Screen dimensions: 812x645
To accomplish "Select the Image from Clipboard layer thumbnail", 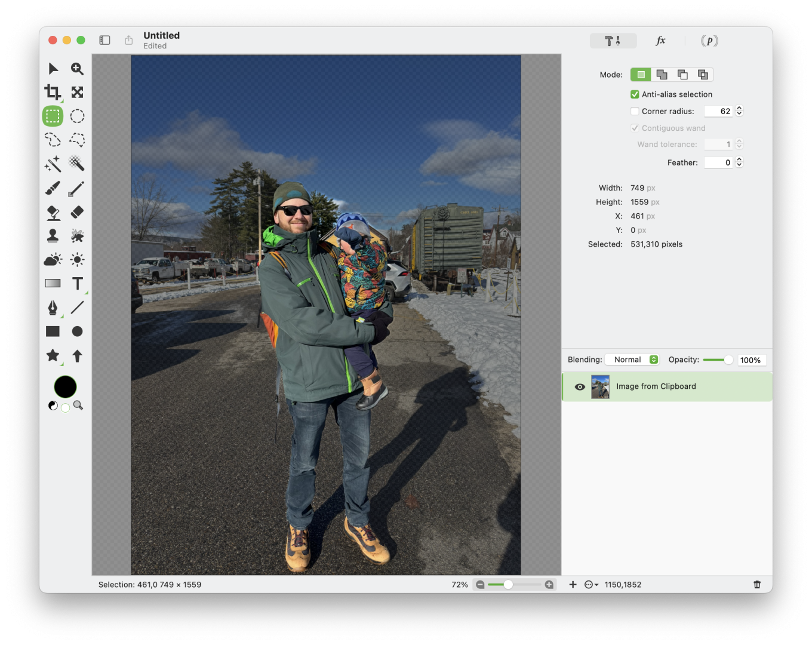I will (x=600, y=387).
